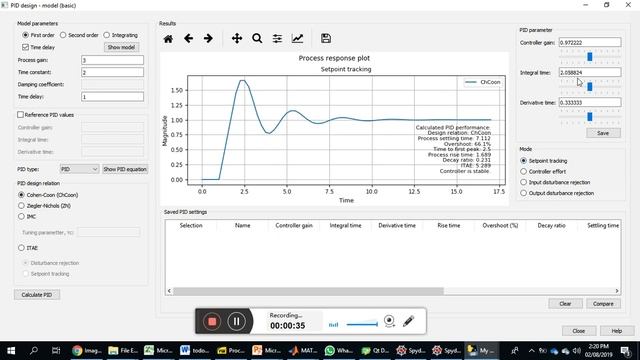Click scroll right arrow of saved settings table
This screenshot has width=640, height=360.
617,291
